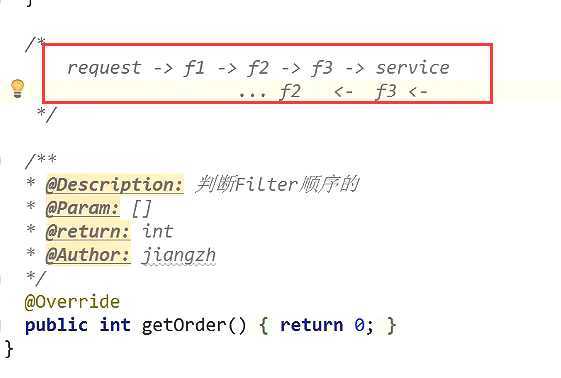Click the @Description: Javadoc tag
This screenshot has width=561, height=378.
[115, 185]
